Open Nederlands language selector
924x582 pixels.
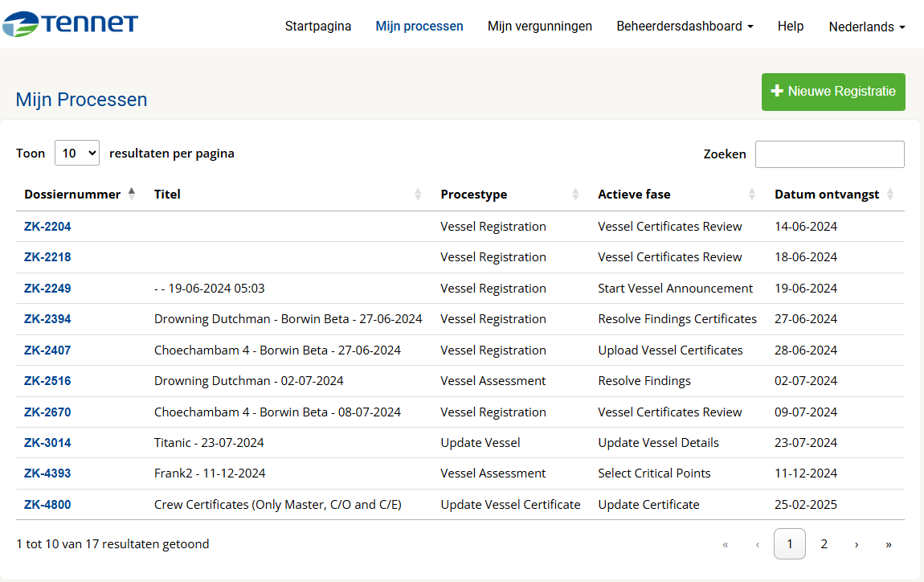tap(866, 27)
